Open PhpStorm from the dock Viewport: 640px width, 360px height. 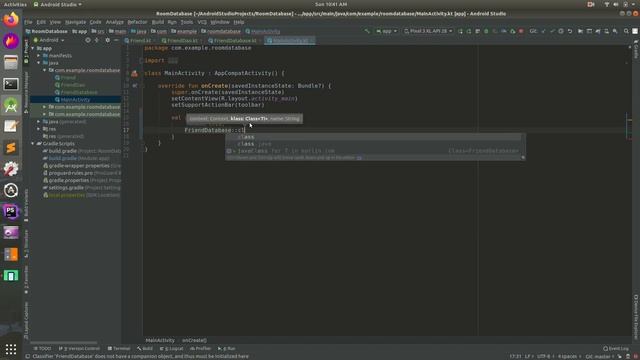(x=11, y=211)
